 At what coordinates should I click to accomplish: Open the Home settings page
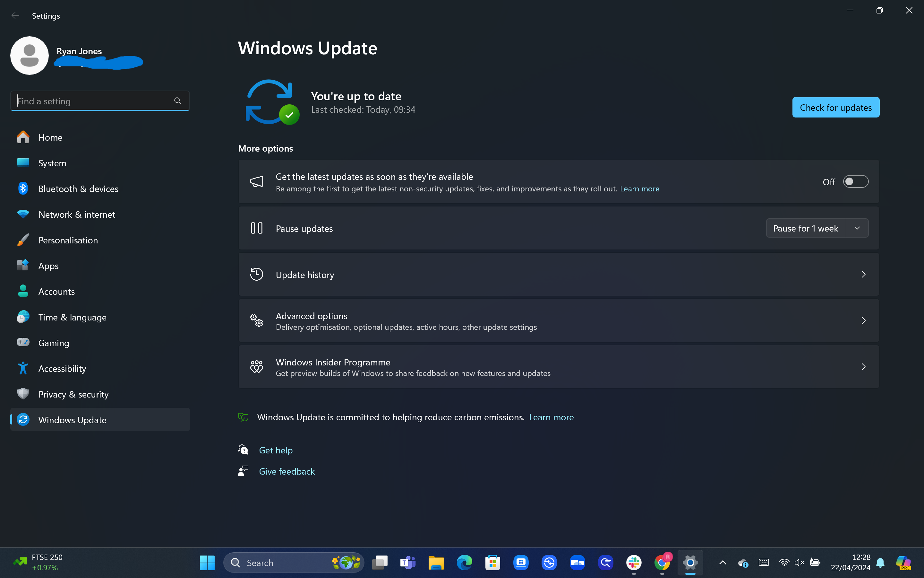tap(100, 137)
